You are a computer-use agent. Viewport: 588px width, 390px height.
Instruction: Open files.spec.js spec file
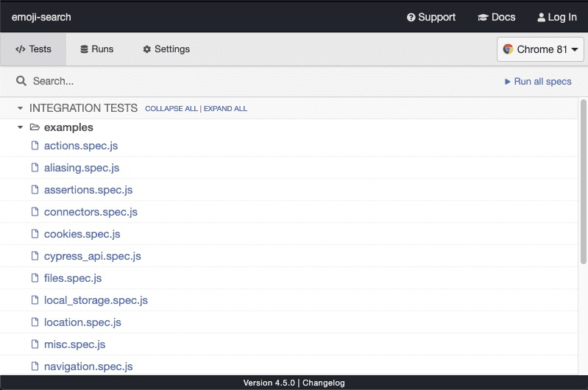tap(73, 278)
